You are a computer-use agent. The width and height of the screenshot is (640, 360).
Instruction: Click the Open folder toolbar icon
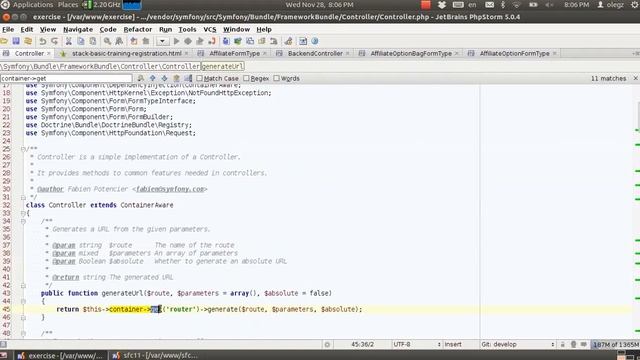click(4, 41)
